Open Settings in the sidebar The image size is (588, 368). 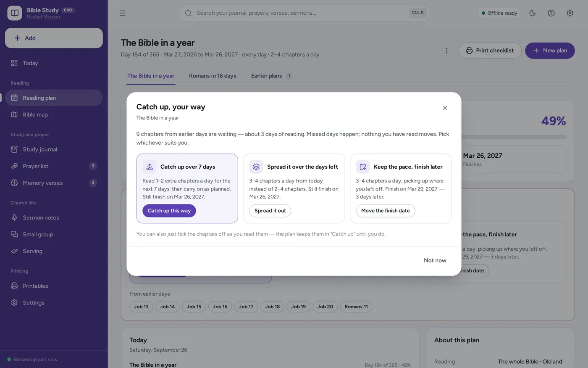click(54, 303)
